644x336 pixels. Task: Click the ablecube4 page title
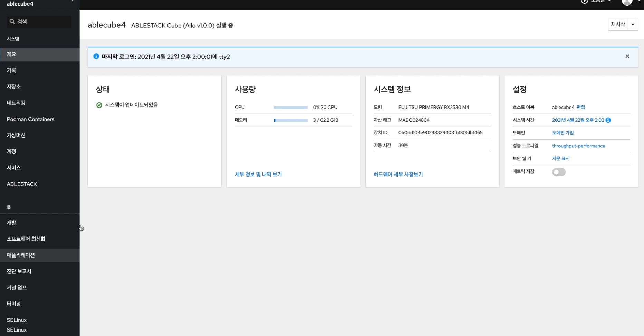coord(107,25)
